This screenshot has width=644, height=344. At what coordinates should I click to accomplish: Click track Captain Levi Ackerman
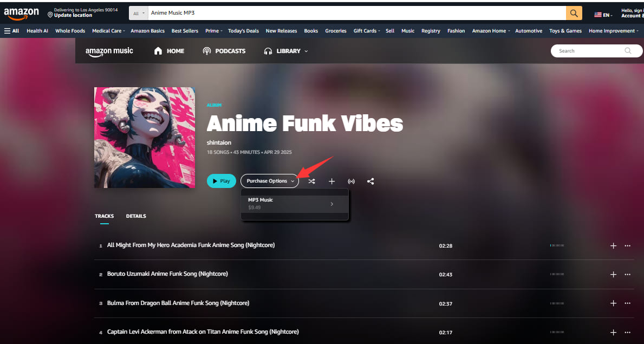(x=203, y=332)
